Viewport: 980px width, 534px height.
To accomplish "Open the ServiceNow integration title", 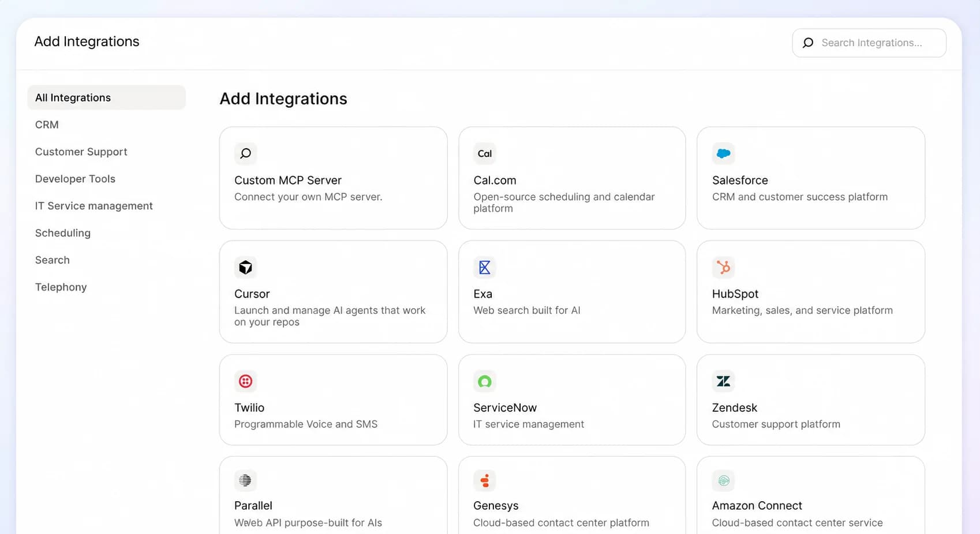I will [x=505, y=408].
